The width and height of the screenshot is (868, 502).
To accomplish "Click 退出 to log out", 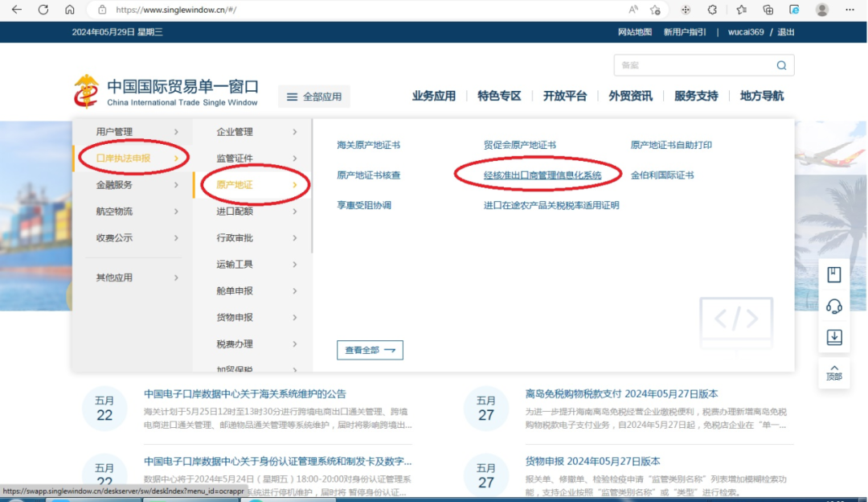I will 785,32.
